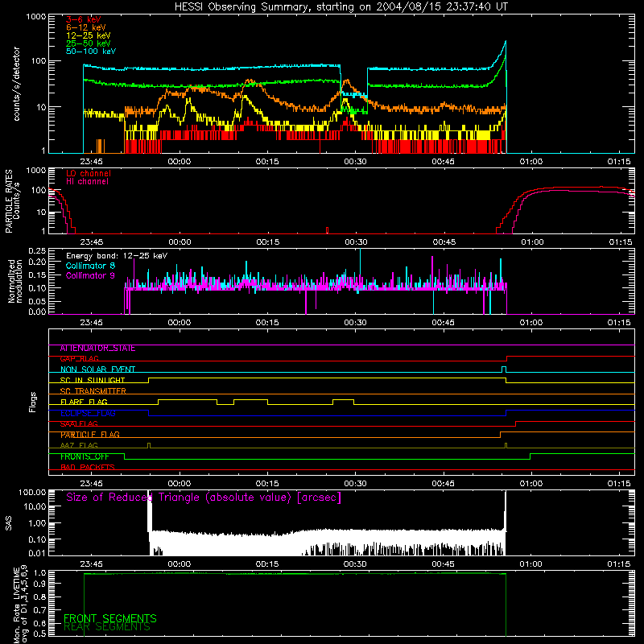
Task: Click '00:30' tick under the count-rate panel
Action: click(355, 162)
